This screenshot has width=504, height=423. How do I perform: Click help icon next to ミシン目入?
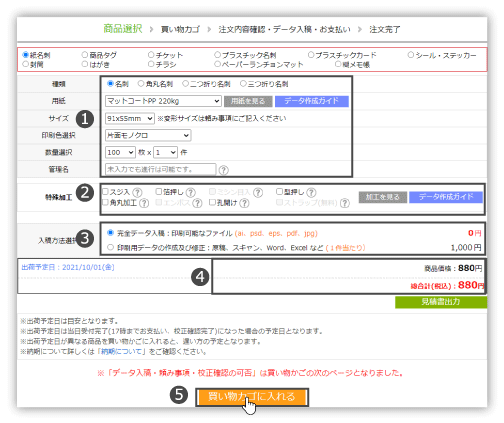tap(258, 192)
